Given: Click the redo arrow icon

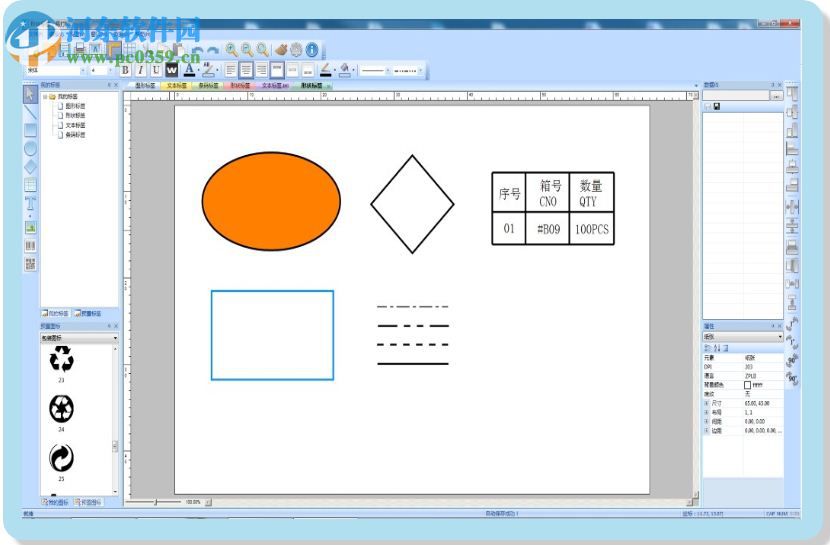Looking at the screenshot, I should click(213, 51).
